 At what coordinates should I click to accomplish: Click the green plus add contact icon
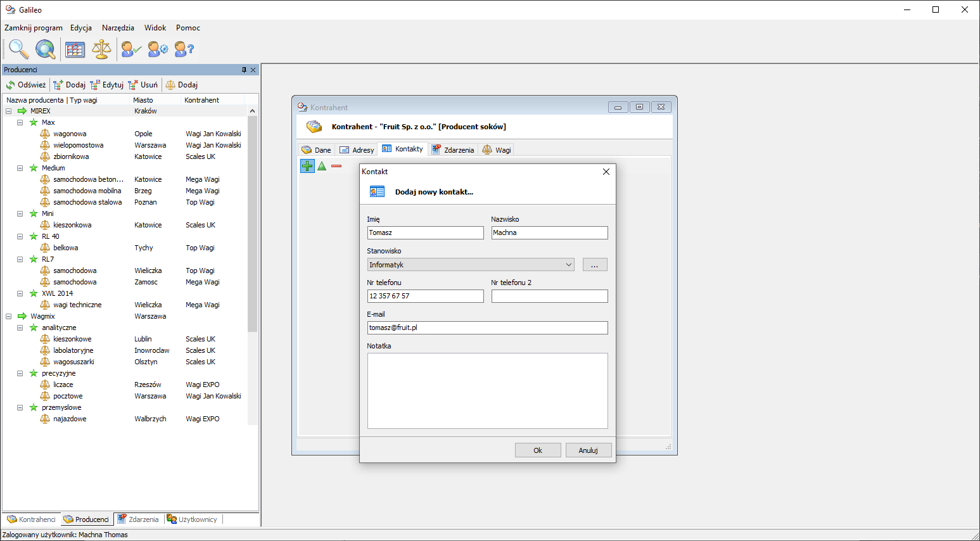(307, 166)
